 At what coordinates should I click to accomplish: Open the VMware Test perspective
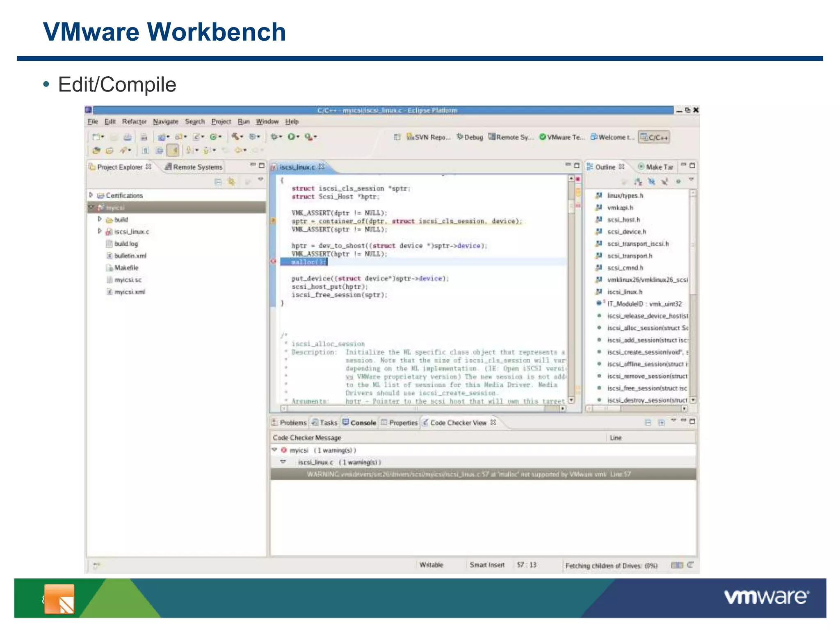pyautogui.click(x=562, y=137)
